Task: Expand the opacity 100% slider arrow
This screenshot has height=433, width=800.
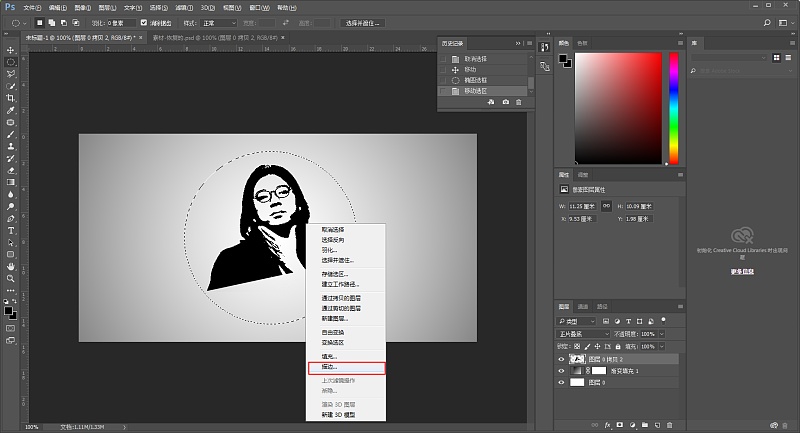Action: [x=662, y=334]
